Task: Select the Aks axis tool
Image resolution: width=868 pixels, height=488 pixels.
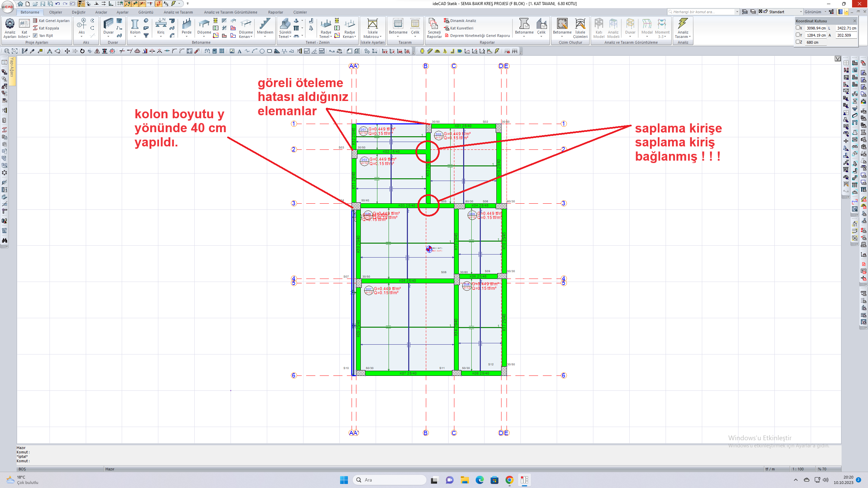Action: pyautogui.click(x=82, y=28)
